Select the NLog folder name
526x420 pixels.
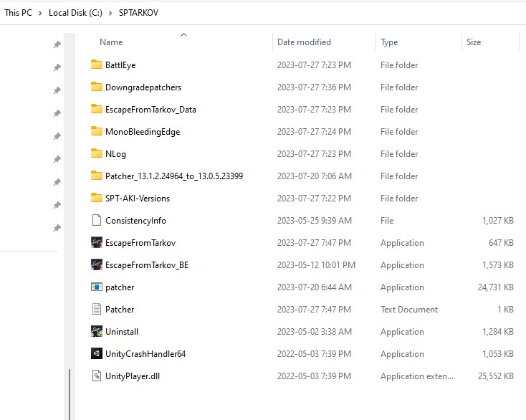click(x=115, y=154)
